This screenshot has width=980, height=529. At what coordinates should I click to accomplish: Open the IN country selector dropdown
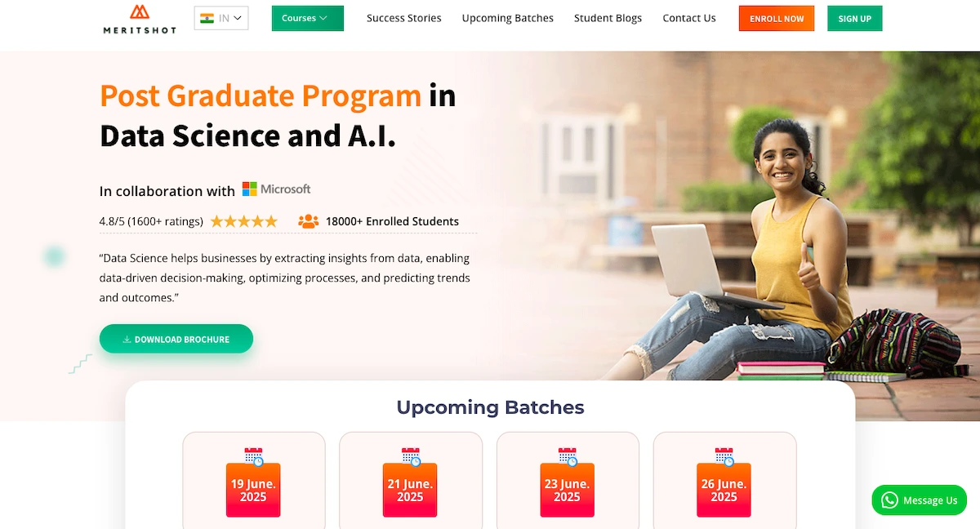tap(221, 18)
